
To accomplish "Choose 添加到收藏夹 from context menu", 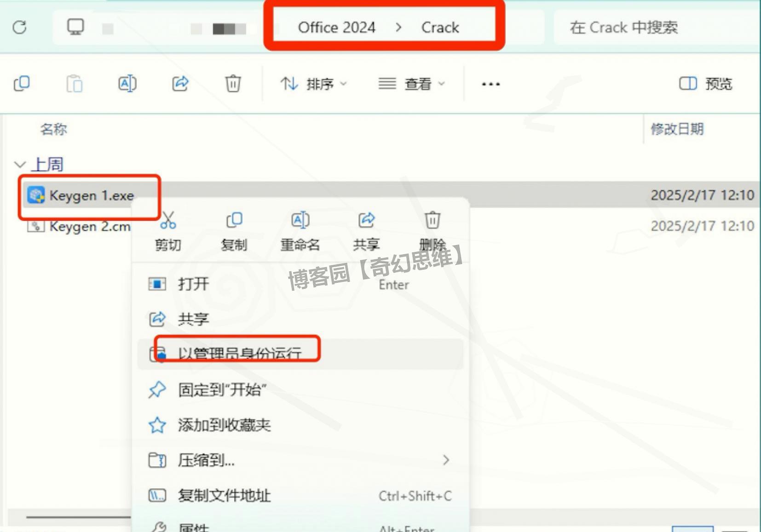I will pos(300,425).
